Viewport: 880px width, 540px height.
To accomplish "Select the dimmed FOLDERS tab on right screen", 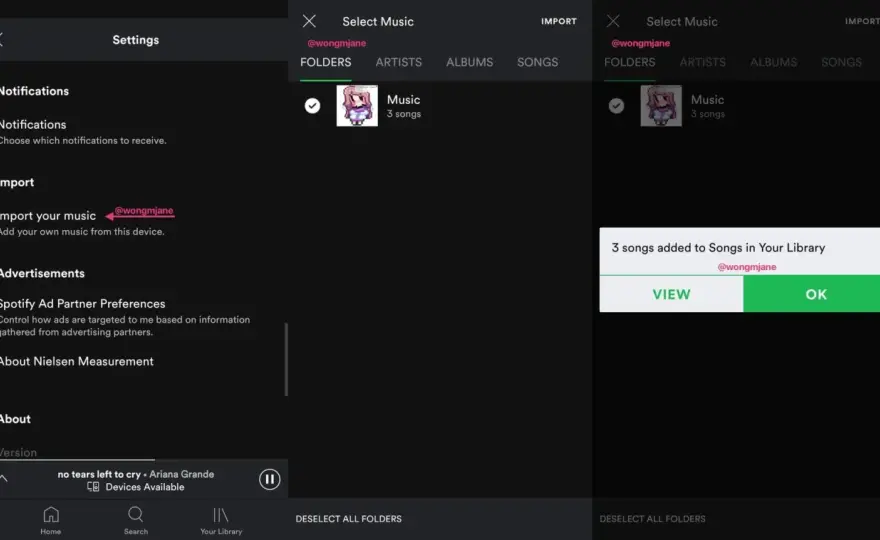I will point(630,62).
